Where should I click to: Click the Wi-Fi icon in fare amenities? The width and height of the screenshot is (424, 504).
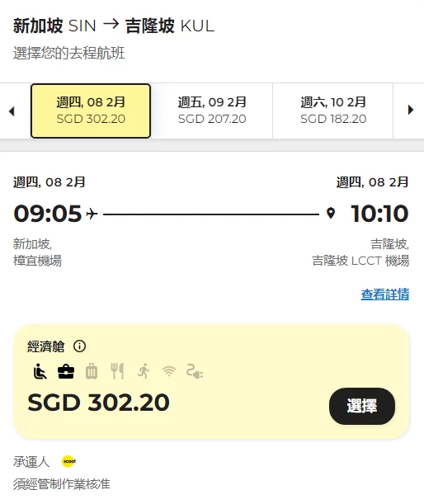(169, 371)
